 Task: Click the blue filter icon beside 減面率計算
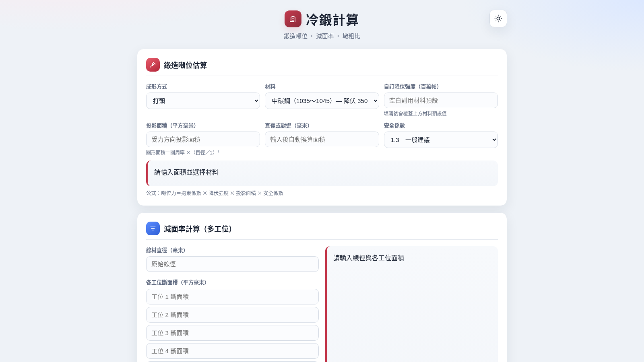pyautogui.click(x=153, y=228)
